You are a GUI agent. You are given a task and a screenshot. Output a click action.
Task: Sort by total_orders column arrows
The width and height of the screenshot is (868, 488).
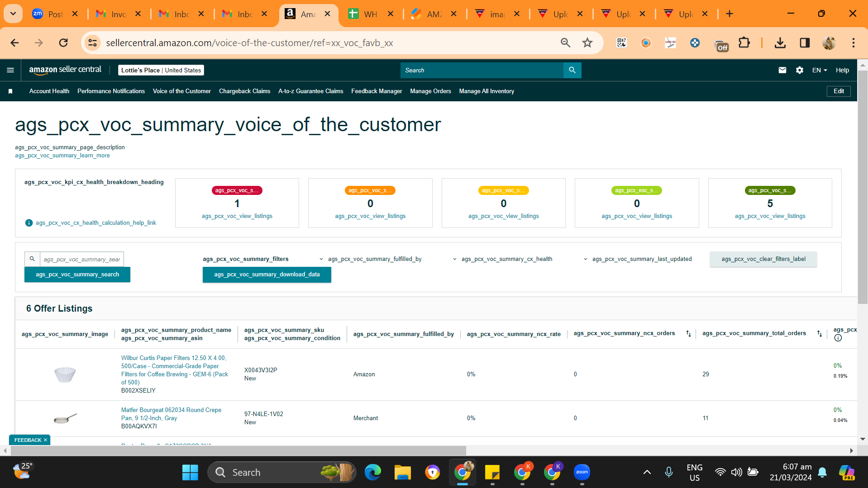[819, 334]
